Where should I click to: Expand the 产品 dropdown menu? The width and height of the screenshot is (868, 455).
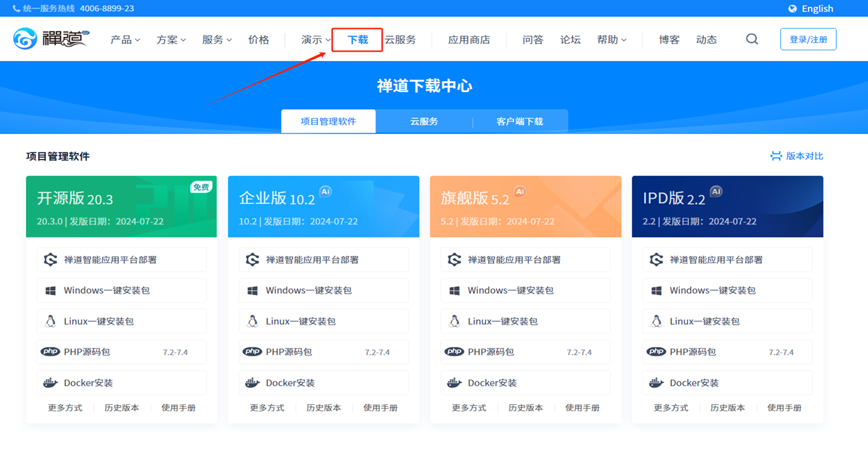coord(125,40)
